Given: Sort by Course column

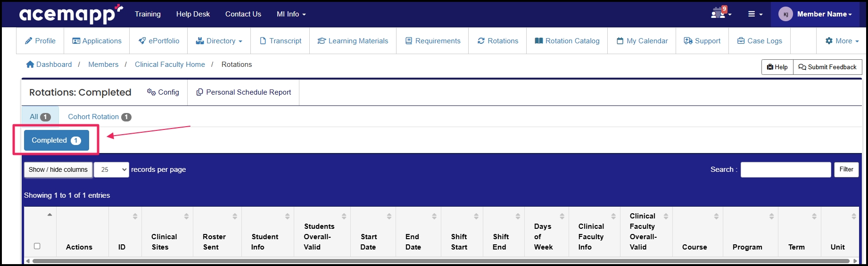Looking at the screenshot, I should 716,216.
